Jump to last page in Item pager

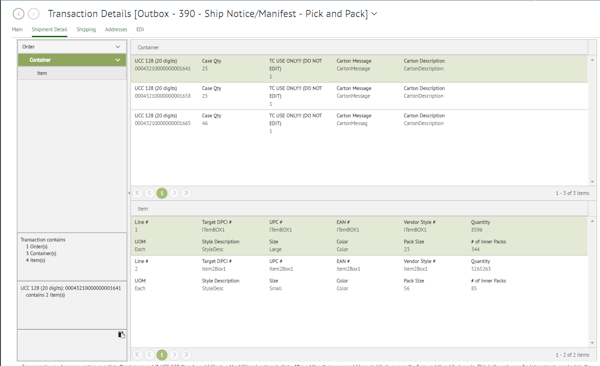coord(186,355)
